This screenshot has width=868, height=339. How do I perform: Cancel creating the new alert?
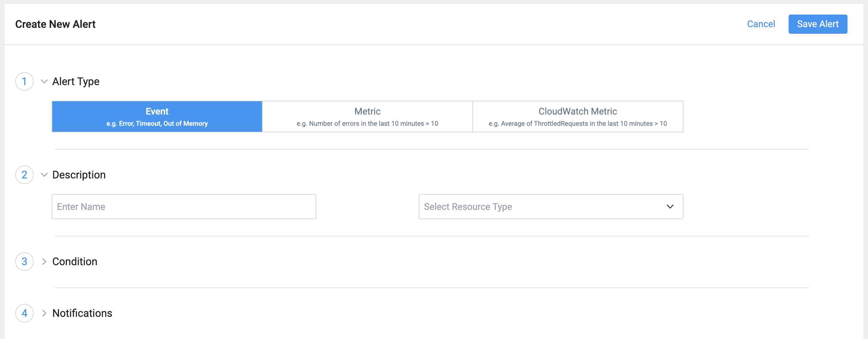pos(761,24)
